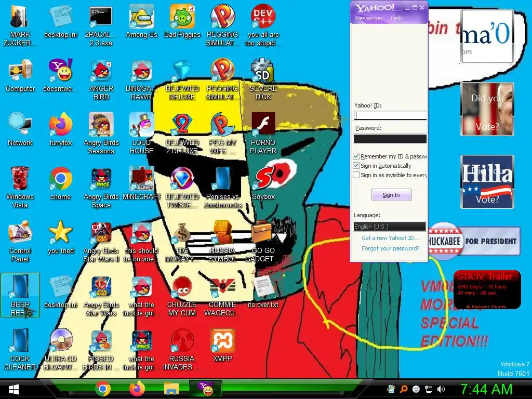Open the Messenger menu in Yahoo
Image resolution: width=532 pixels, height=399 pixels.
pyautogui.click(x=368, y=18)
